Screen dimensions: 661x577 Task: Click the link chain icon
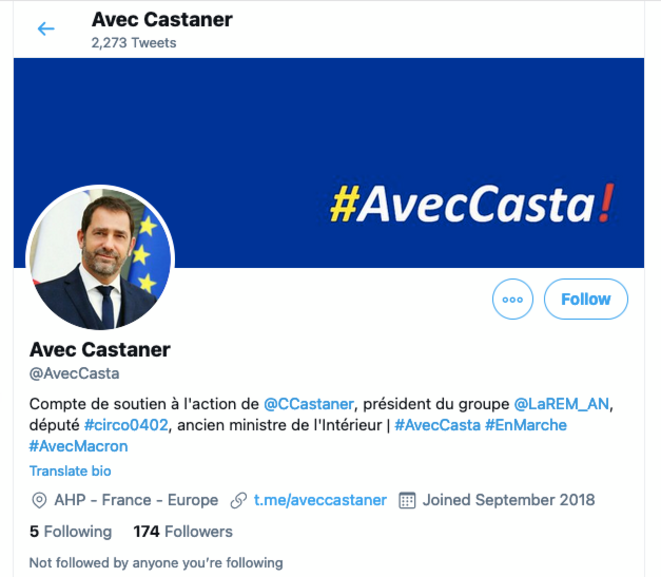tap(238, 500)
